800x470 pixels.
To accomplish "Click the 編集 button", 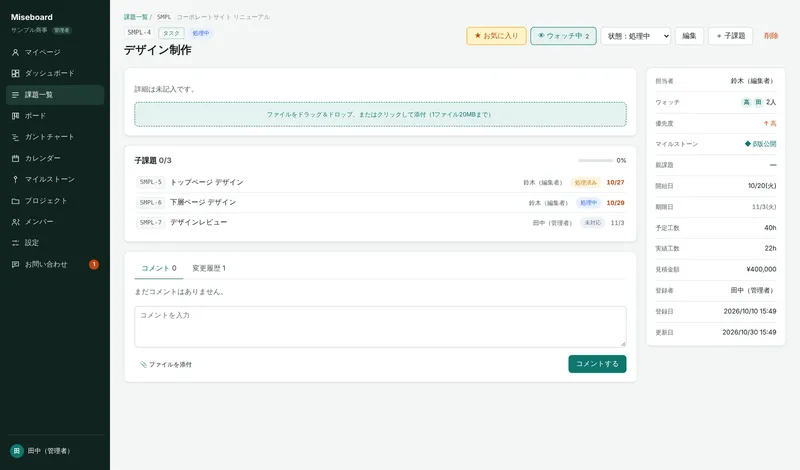I will (x=689, y=36).
